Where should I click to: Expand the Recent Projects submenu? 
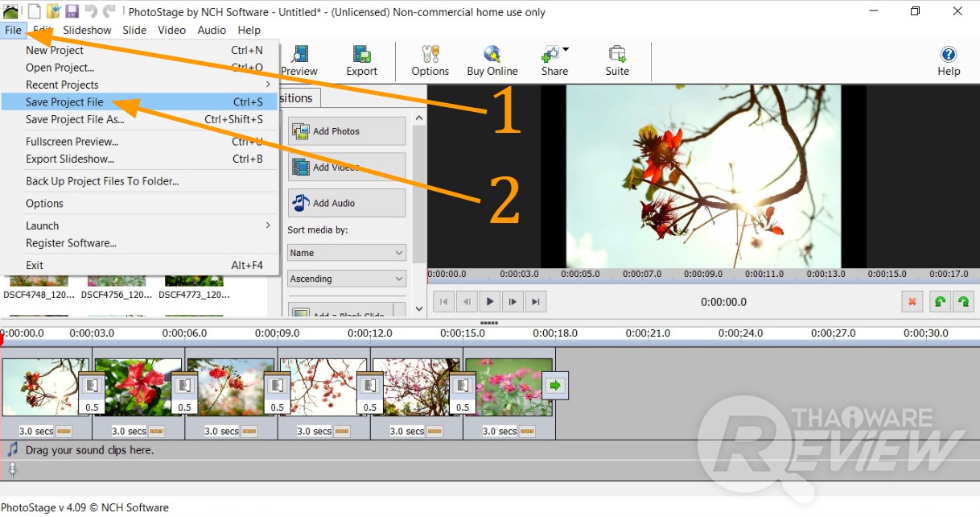(x=140, y=85)
